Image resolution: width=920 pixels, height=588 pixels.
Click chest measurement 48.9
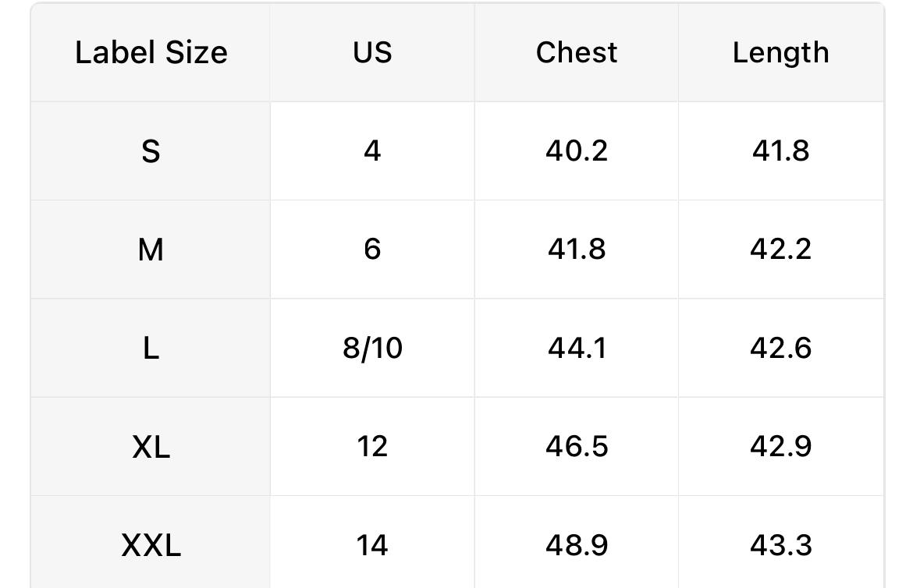(x=577, y=544)
